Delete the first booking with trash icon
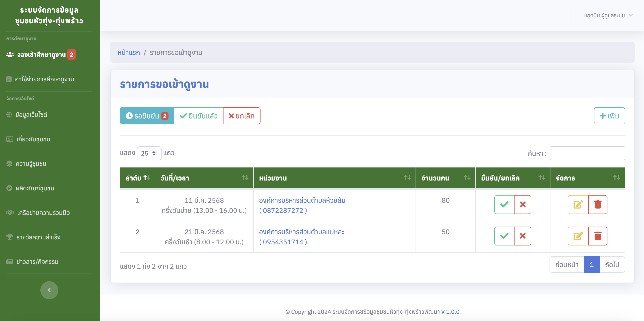This screenshot has width=644, height=321. click(x=598, y=204)
